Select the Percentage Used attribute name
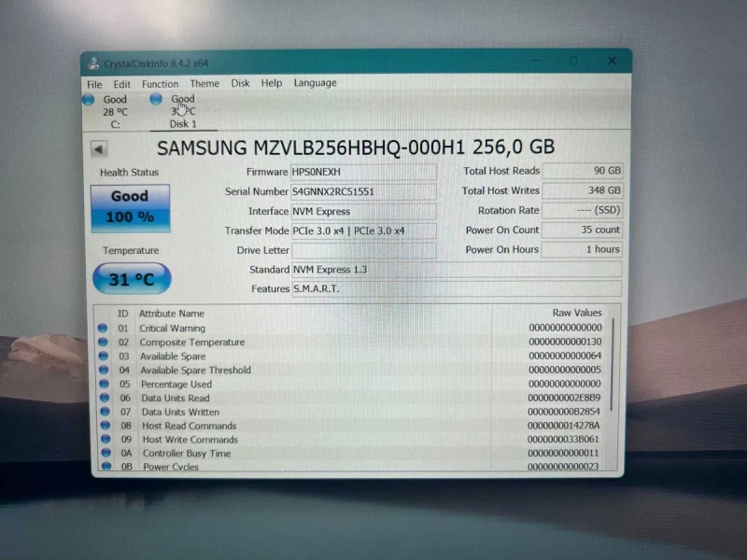The height and width of the screenshot is (560, 747). pos(176,384)
